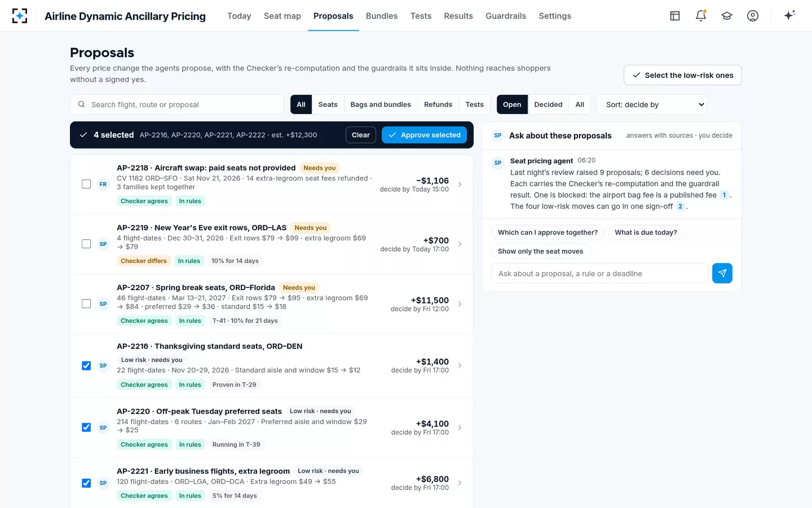Tick the checkbox for AP-2218 aircraft swap

coord(86,184)
